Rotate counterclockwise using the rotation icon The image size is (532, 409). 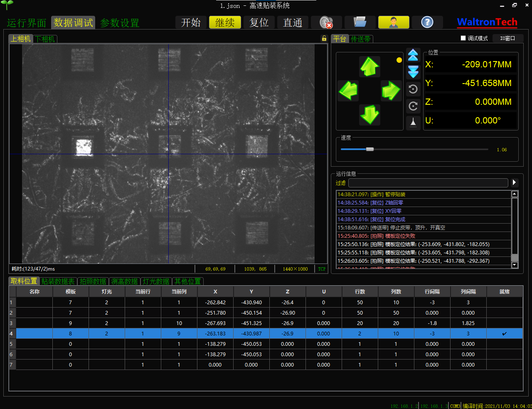413,89
